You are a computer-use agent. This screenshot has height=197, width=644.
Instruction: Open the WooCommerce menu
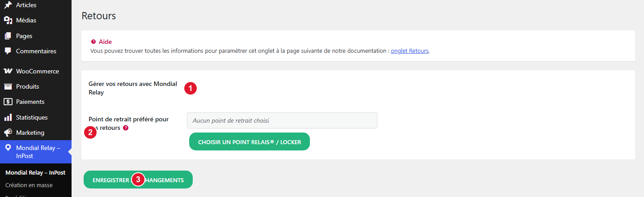tap(36, 71)
